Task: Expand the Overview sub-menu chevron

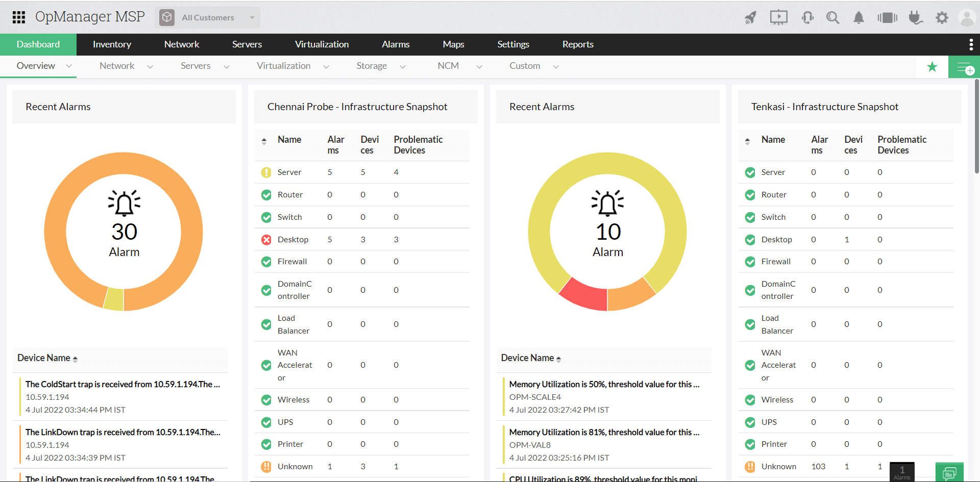Action: coord(69,66)
